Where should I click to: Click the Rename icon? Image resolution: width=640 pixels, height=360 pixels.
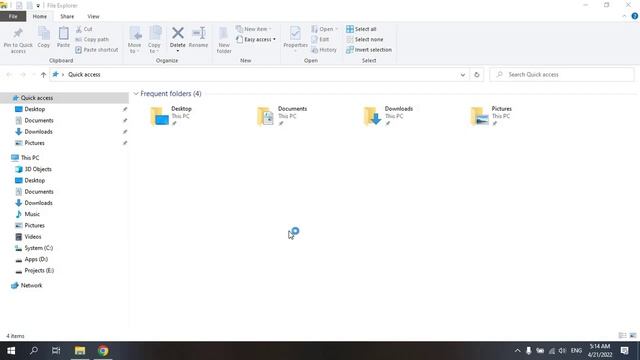tap(199, 33)
